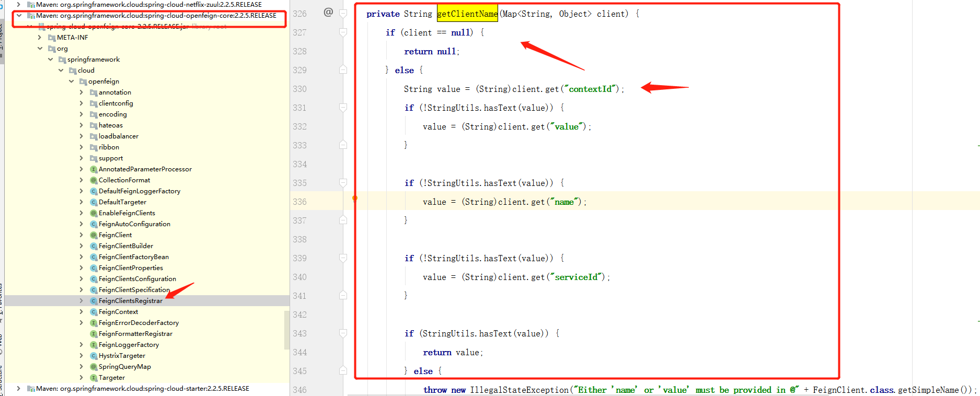This screenshot has height=396, width=980.
Task: Collapse the openfeign package node
Action: click(x=71, y=81)
